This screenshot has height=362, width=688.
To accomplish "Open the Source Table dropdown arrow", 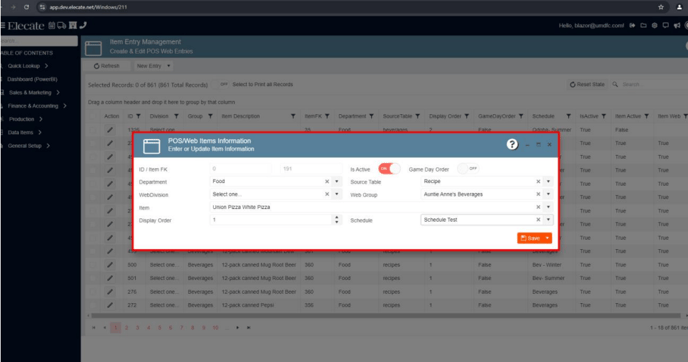I will pos(548,181).
